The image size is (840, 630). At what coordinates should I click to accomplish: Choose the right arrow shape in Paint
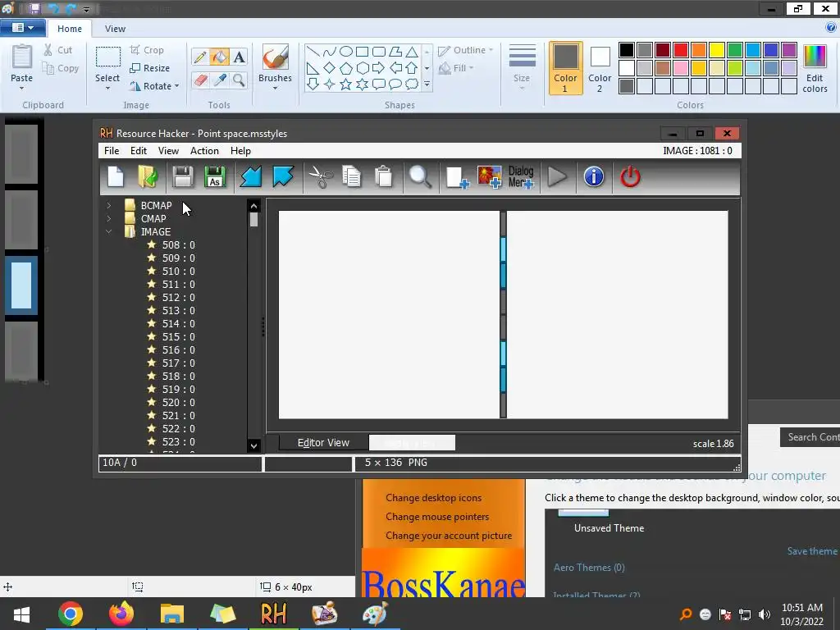pos(379,68)
